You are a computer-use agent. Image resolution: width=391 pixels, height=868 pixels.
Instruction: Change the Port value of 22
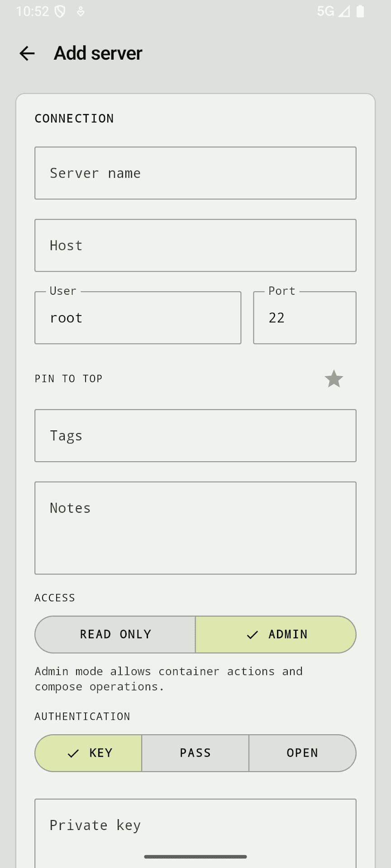[304, 317]
